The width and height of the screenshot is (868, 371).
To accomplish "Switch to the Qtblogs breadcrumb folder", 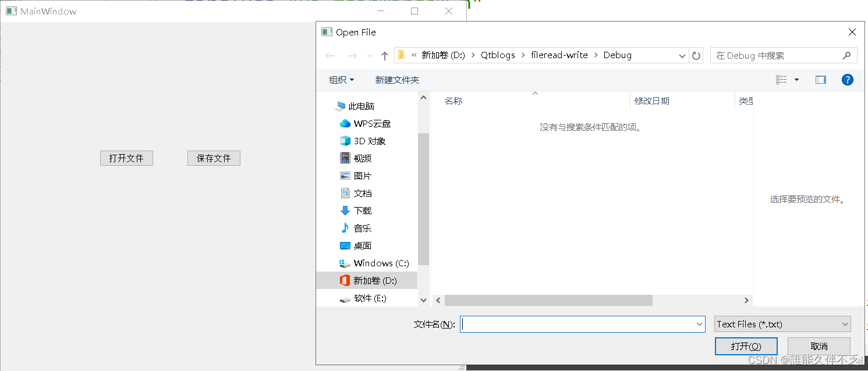I will (498, 55).
